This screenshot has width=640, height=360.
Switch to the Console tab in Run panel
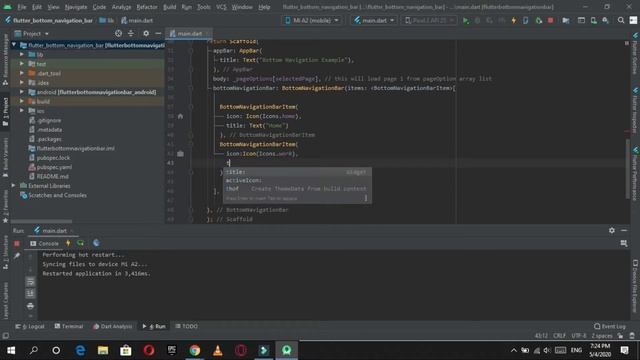click(x=44, y=243)
